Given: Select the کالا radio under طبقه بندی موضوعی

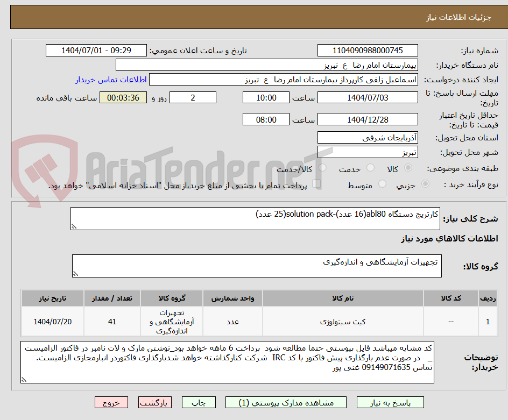Looking at the screenshot, I should [x=408, y=167].
